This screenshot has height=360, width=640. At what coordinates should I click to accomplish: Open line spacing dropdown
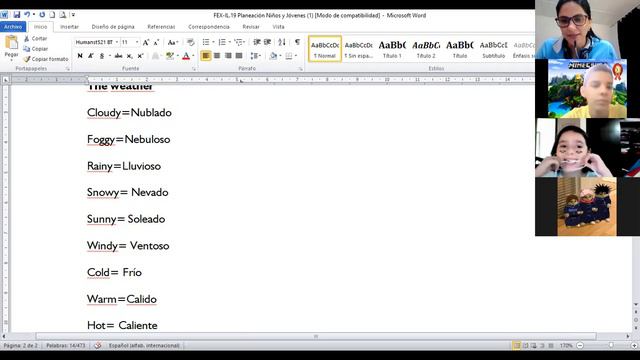click(256, 56)
